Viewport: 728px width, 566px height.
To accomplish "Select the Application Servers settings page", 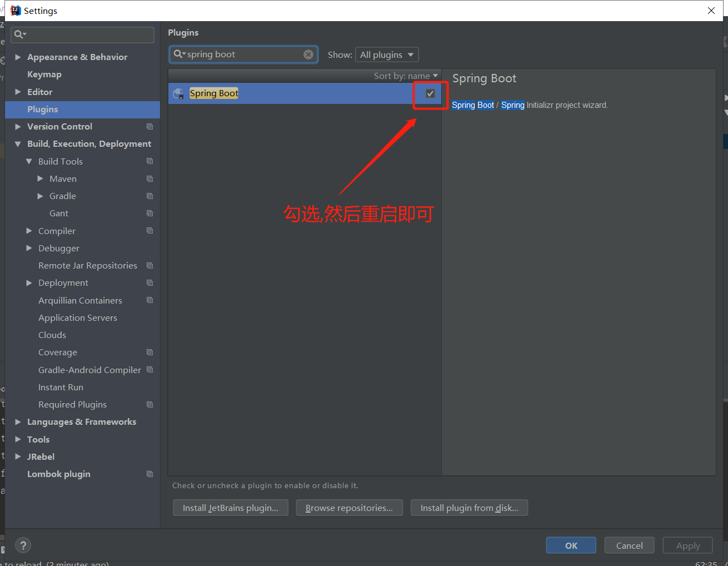I will (78, 317).
